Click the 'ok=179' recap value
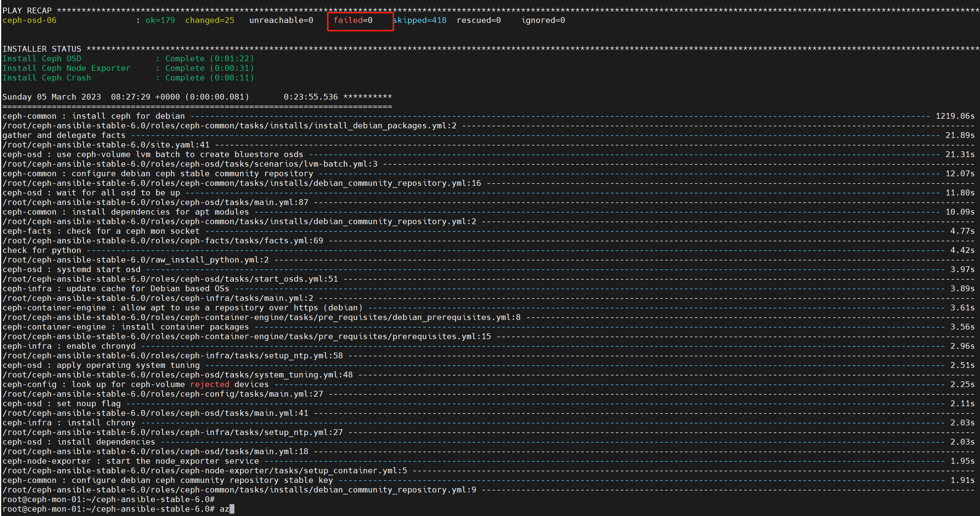Viewport: 980px width, 516px height. 160,20
